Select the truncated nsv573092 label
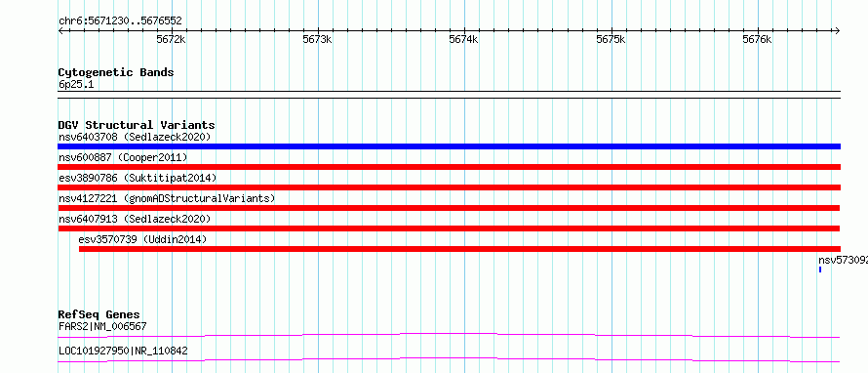The image size is (868, 373). point(843,260)
